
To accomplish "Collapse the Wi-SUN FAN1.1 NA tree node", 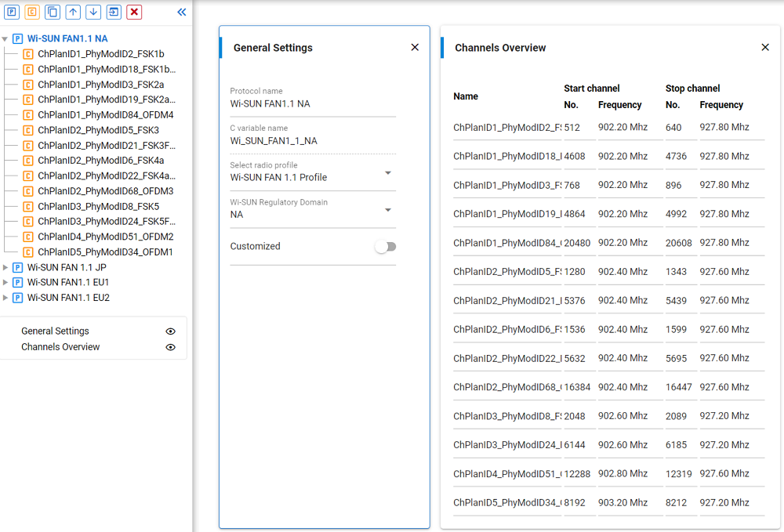I will tap(5, 39).
